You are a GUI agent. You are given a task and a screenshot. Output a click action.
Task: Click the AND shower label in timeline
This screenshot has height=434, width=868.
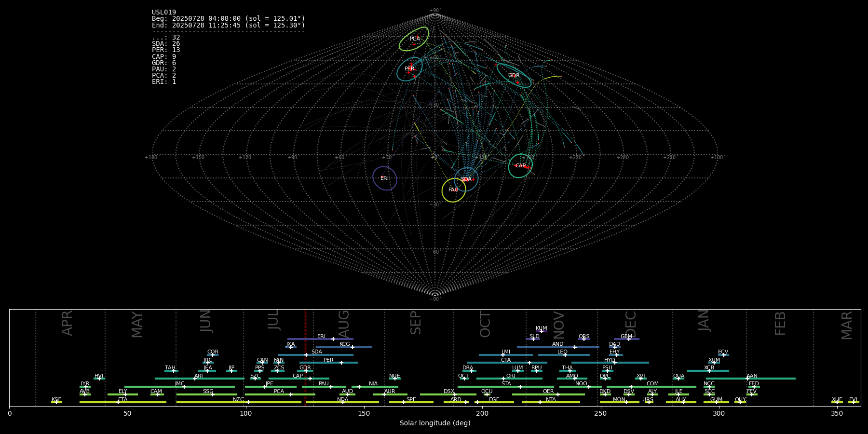[558, 344]
